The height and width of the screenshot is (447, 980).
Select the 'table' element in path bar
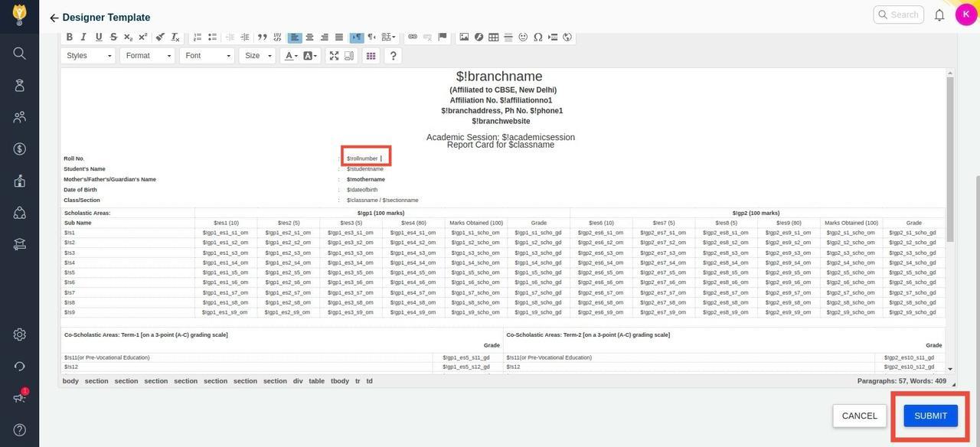coord(316,381)
